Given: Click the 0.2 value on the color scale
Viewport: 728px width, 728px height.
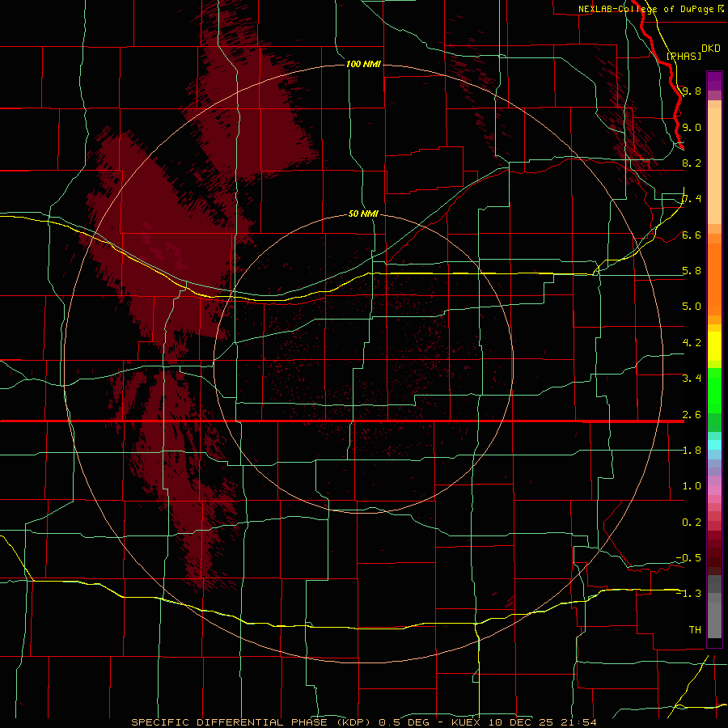Looking at the screenshot, I should point(692,523).
